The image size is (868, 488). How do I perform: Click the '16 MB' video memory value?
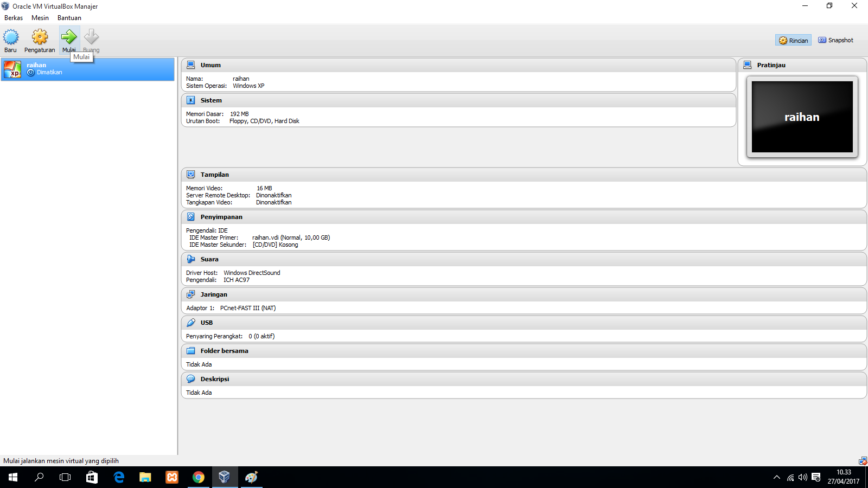coord(264,188)
